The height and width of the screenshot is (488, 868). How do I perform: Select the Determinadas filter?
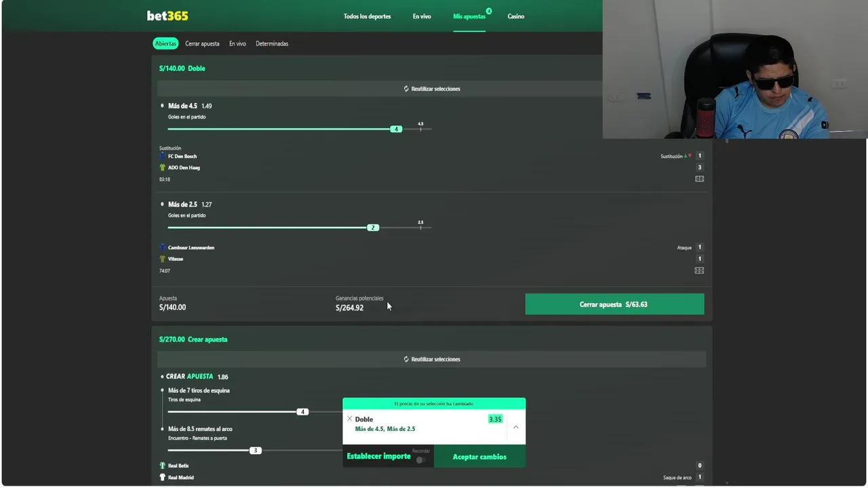tap(272, 43)
